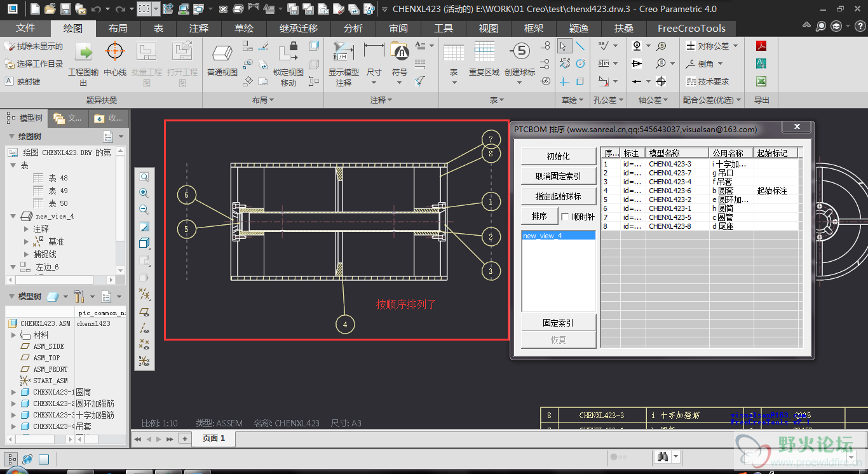
Task: Expand the 基准 node in drawing tree
Action: pyautogui.click(x=26, y=241)
